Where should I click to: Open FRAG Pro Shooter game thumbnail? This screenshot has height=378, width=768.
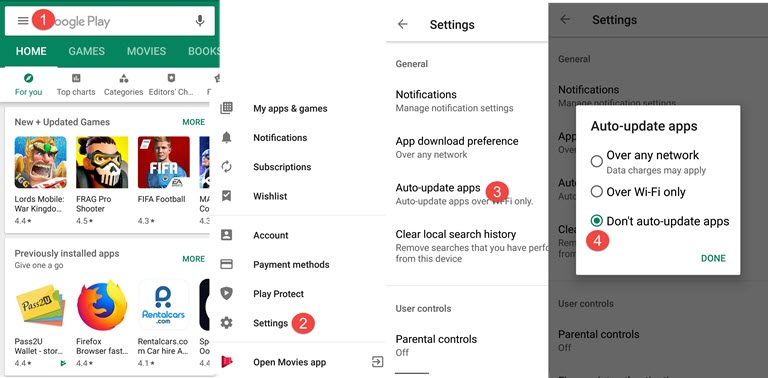tap(102, 162)
